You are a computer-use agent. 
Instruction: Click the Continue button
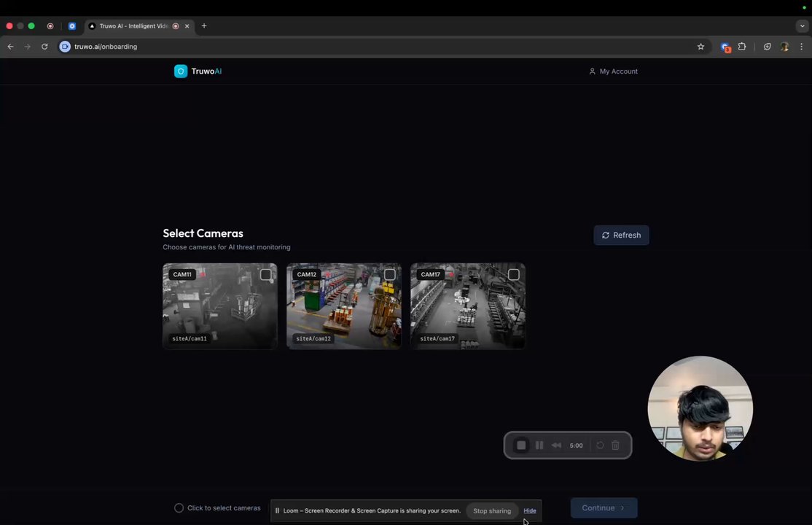(604, 508)
